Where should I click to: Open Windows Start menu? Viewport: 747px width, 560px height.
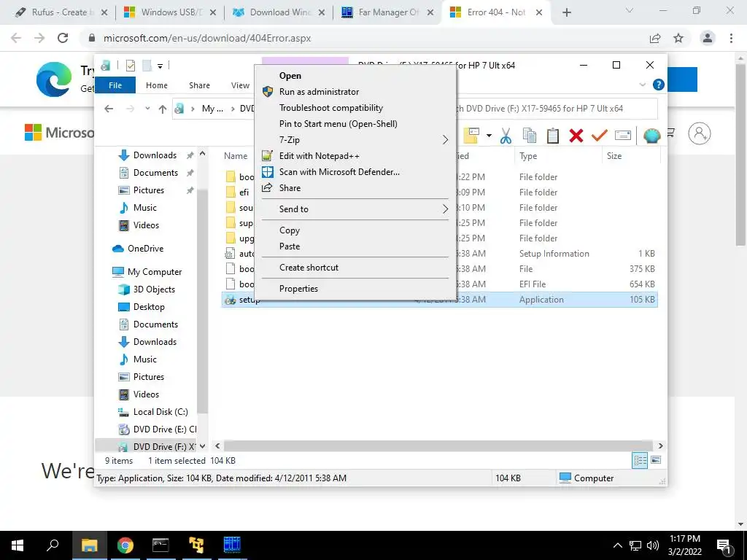18,545
